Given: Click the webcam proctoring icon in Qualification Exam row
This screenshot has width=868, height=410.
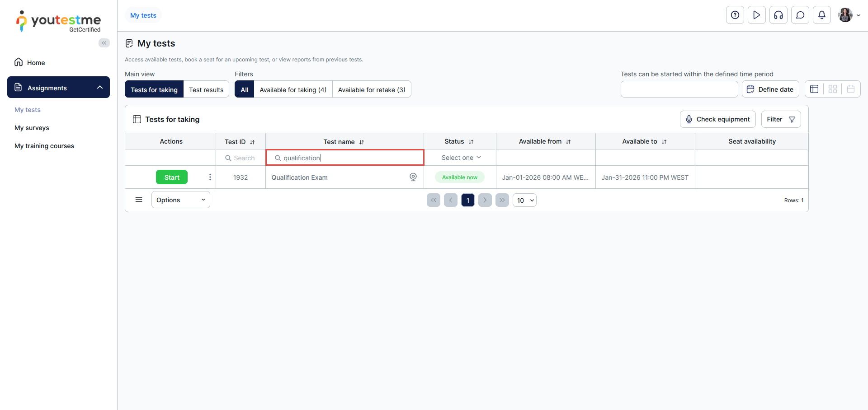Looking at the screenshot, I should tap(413, 177).
